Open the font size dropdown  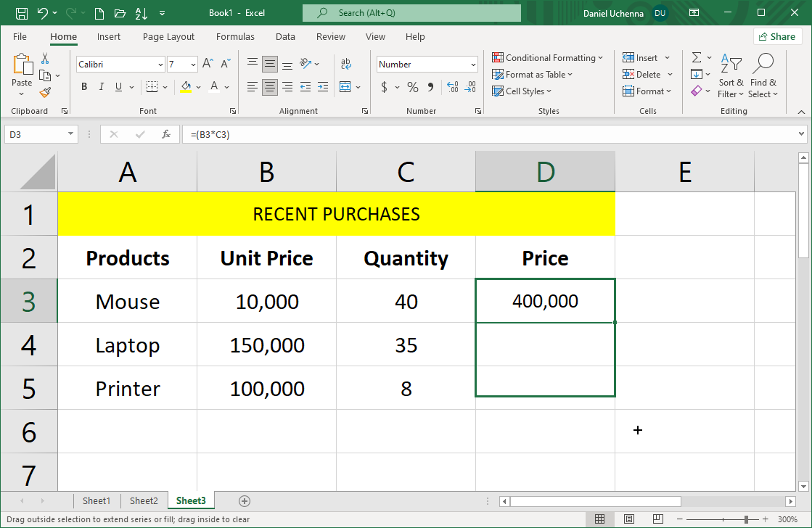coord(193,65)
